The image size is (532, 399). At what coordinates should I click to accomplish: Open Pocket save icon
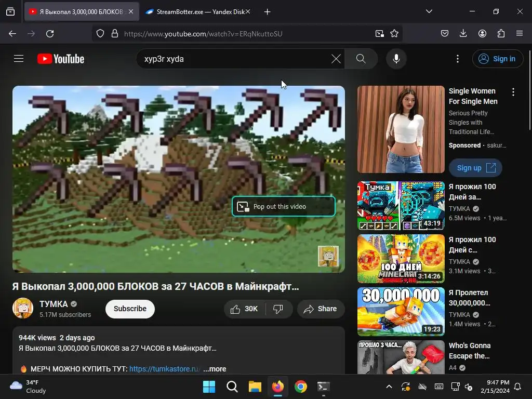[445, 34]
